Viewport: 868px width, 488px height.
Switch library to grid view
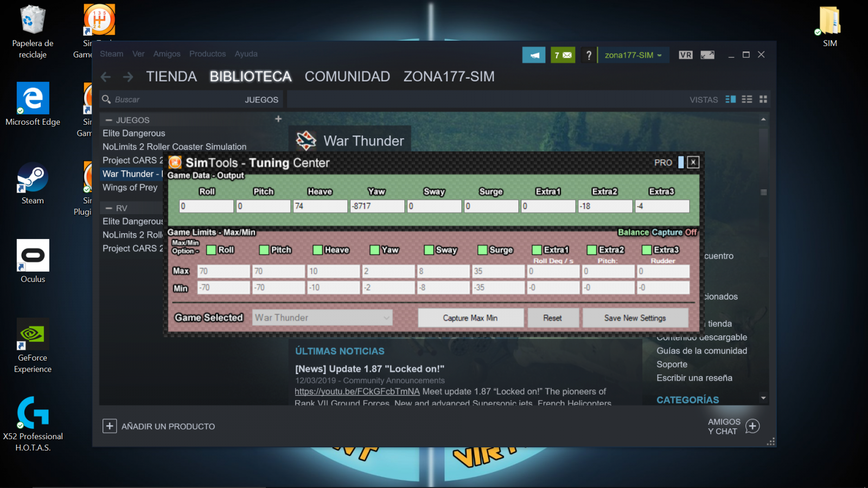[x=763, y=99]
